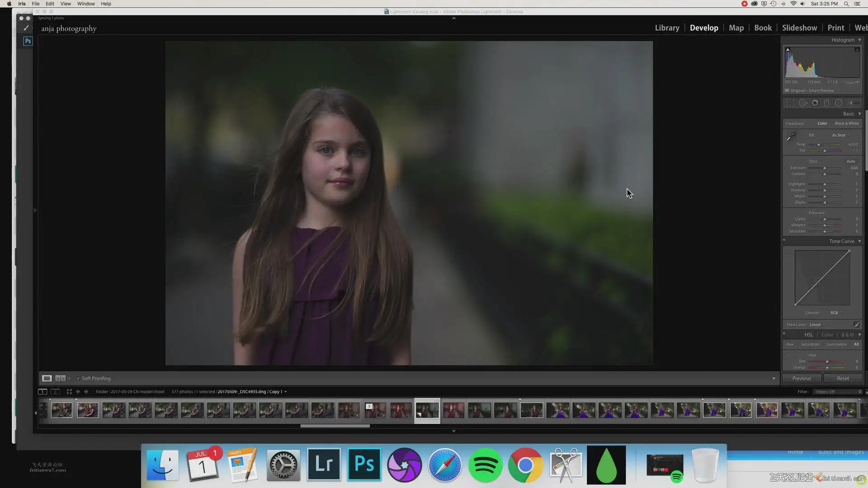Select the Radial Filter tool

point(839,103)
